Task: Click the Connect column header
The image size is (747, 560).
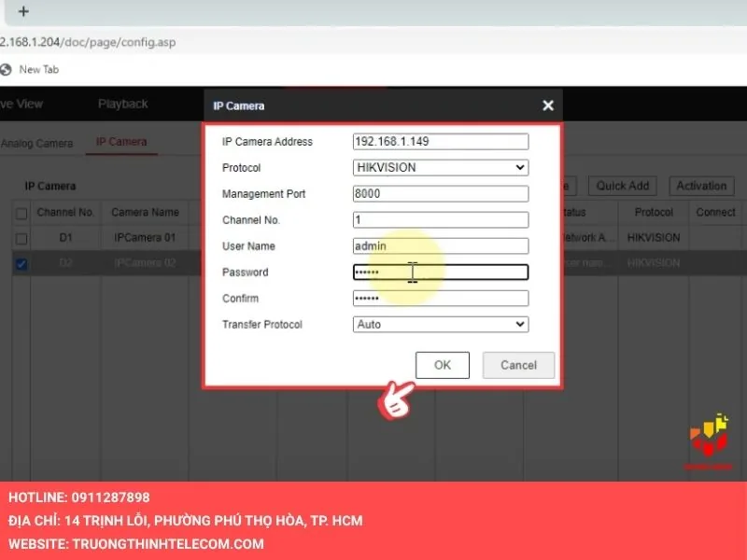Action: tap(715, 213)
